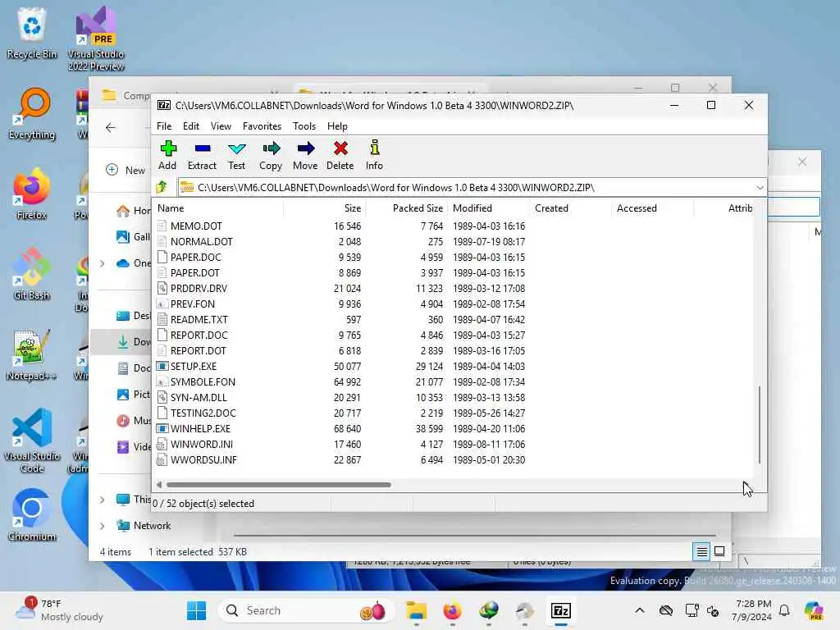The image size is (840, 630).
Task: Select WWORDSU.INF in file list
Action: pyautogui.click(x=203, y=460)
